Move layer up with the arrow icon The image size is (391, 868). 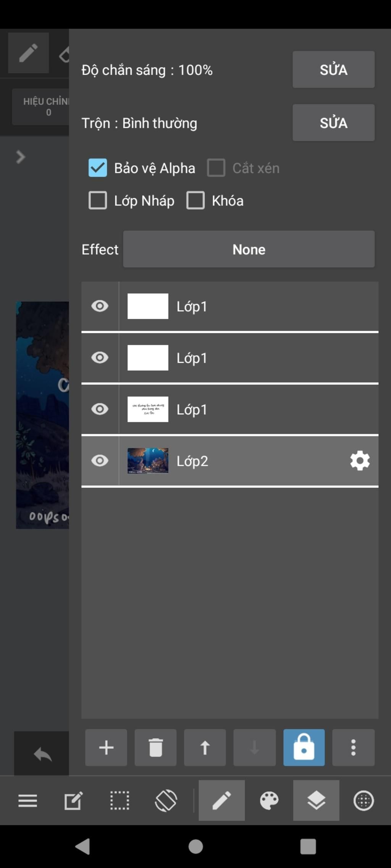205,747
